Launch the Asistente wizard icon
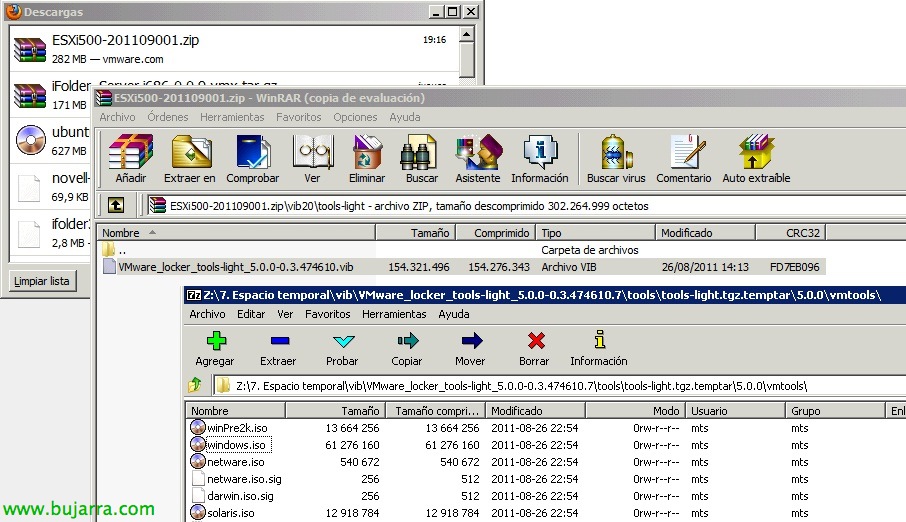This screenshot has height=522, width=906. pos(478,153)
